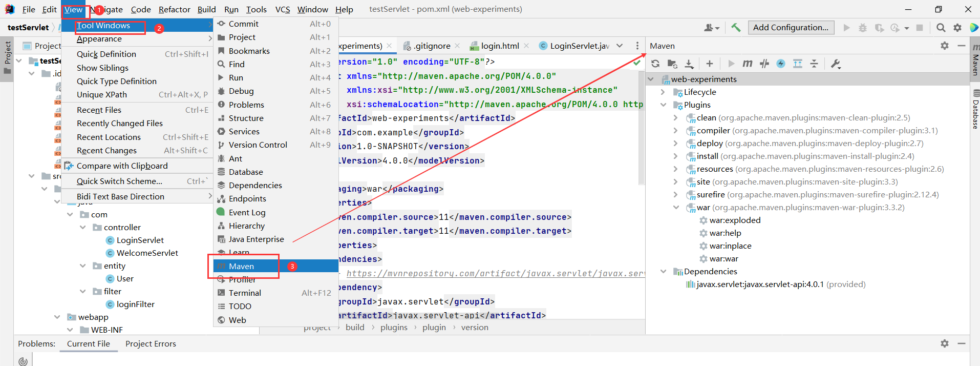Collapse the war plugin node
Image resolution: width=980 pixels, height=366 pixels.
coord(675,207)
